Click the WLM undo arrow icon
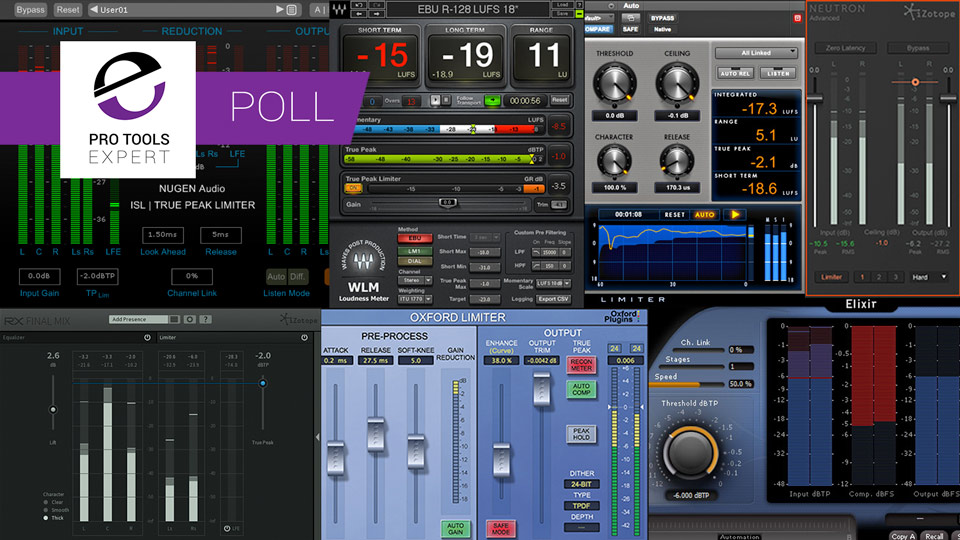 [x=359, y=5]
